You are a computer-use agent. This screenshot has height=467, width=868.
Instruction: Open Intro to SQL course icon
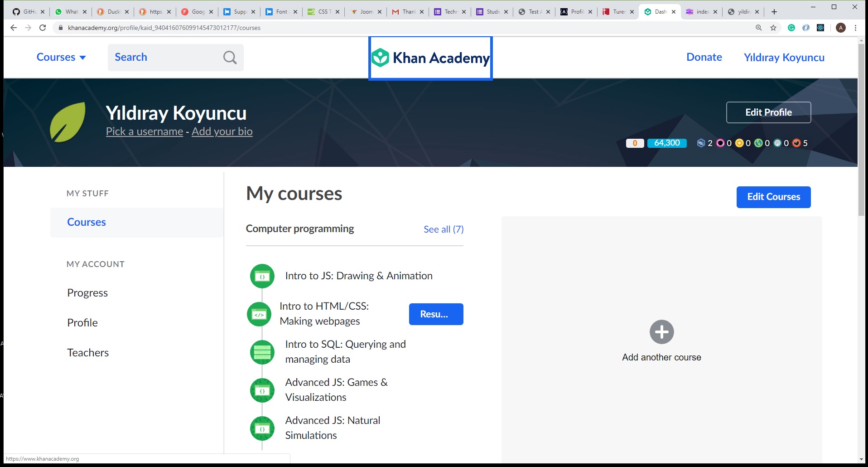pyautogui.click(x=262, y=352)
